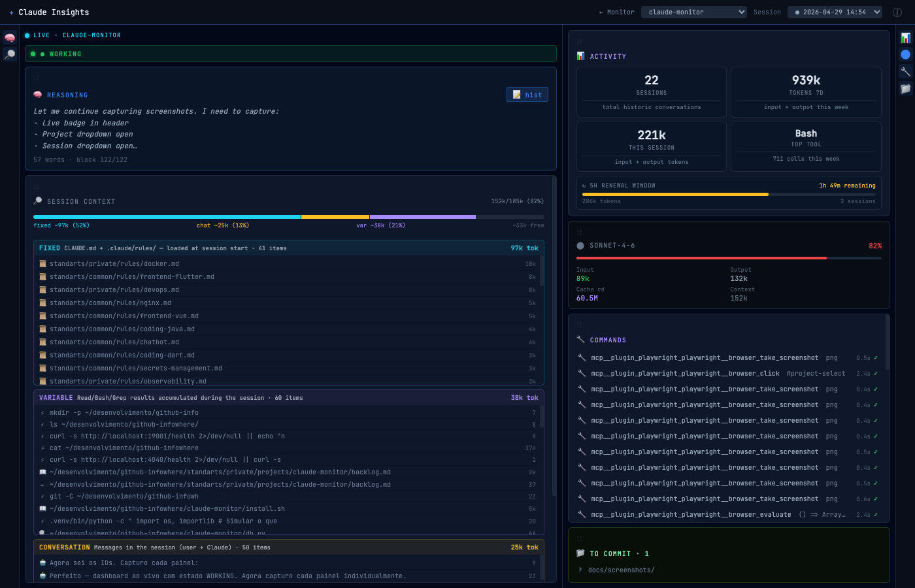Open the Session 2026-04-29 14:54 dropdown

tap(835, 12)
